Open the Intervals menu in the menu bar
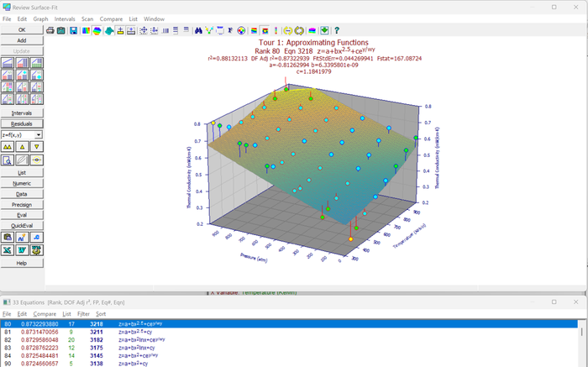Image resolution: width=588 pixels, height=367 pixels. tap(65, 18)
